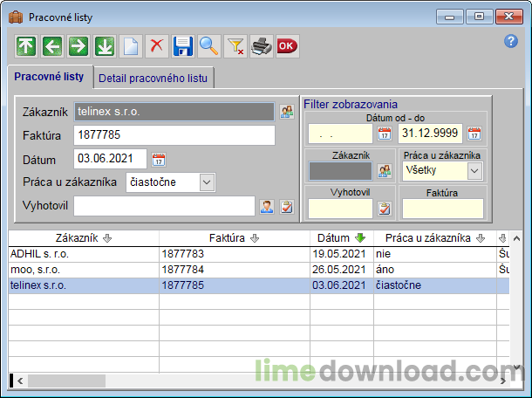Open calendar picker beside Dátum 03.06.2021
The width and height of the screenshot is (532, 398).
[159, 160]
